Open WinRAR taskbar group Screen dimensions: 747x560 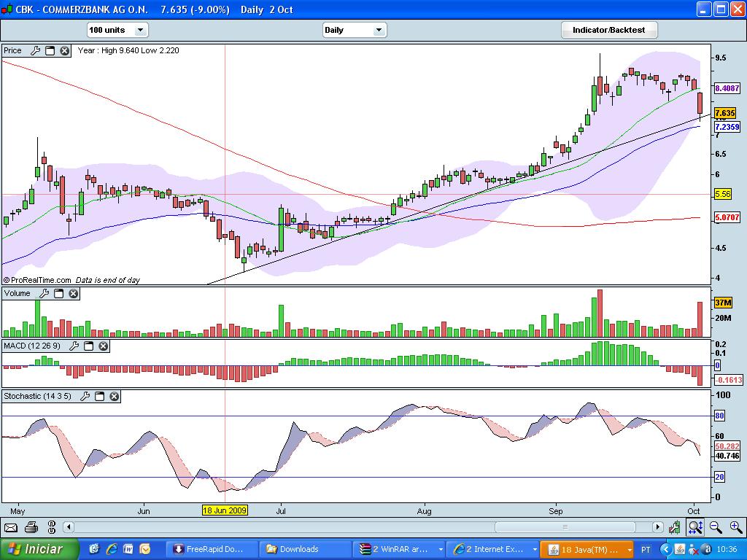click(x=399, y=549)
